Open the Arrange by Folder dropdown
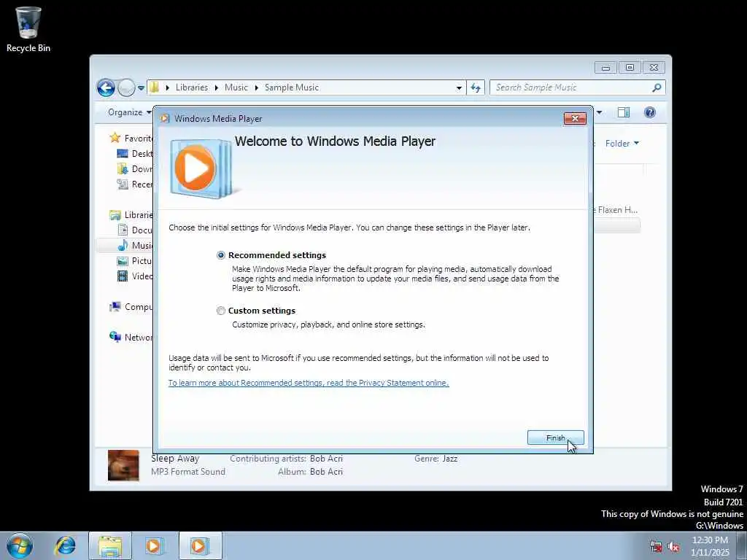 622,144
